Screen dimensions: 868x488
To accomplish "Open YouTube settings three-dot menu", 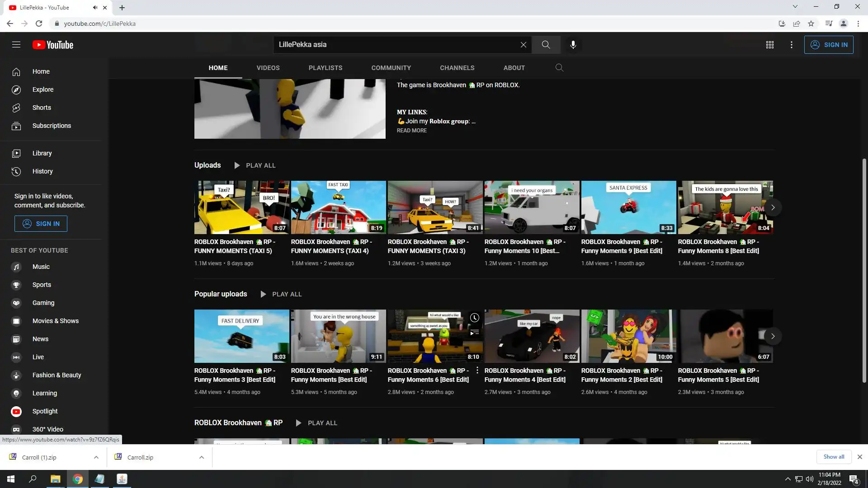I will (791, 45).
